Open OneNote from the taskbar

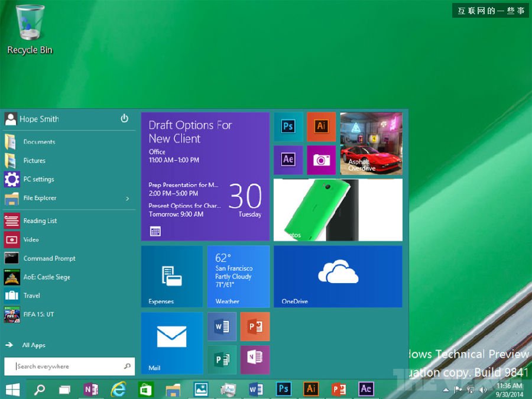point(91,389)
